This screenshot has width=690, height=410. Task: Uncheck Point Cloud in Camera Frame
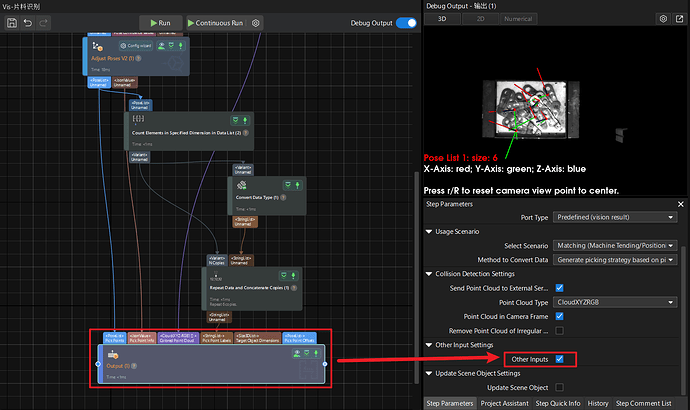560,316
